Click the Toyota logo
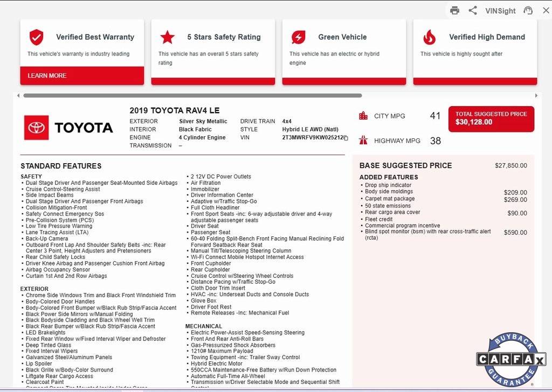 (x=68, y=128)
